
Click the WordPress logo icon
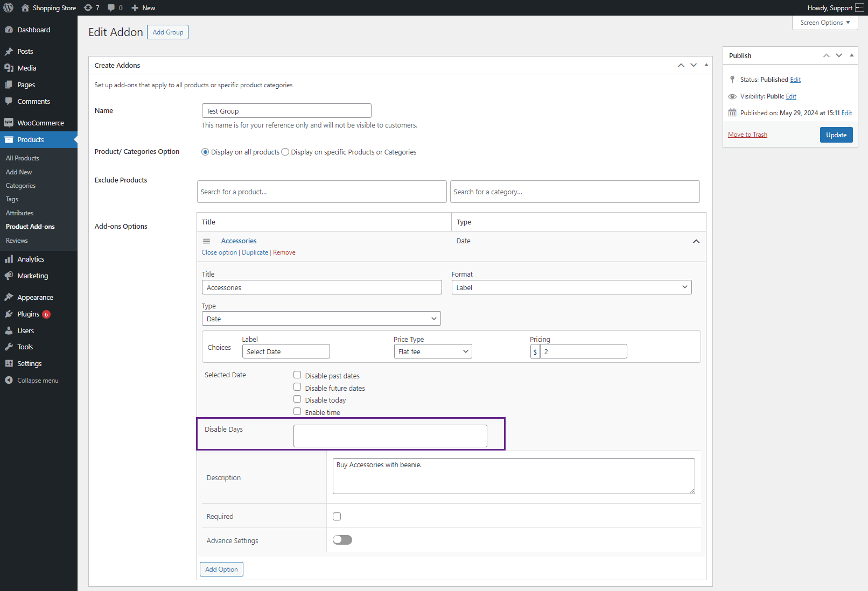[9, 8]
